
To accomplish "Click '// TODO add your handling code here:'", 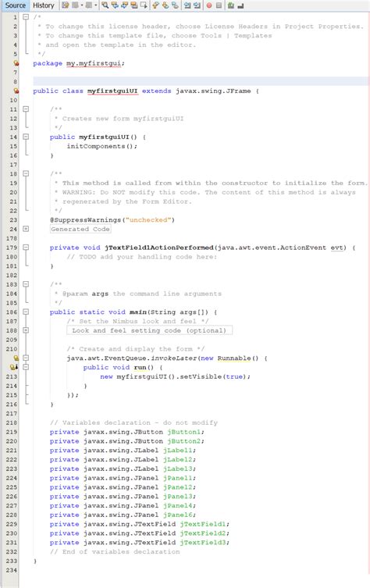I will point(142,257).
